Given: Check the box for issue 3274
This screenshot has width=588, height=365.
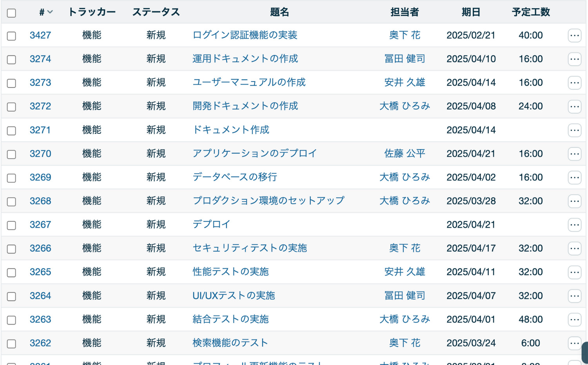Looking at the screenshot, I should coord(11,60).
